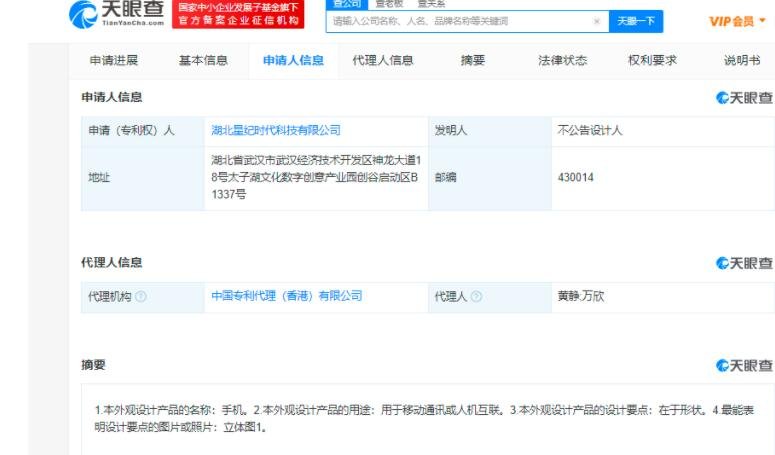The width and height of the screenshot is (775, 455).
Task: Click the abstract text about 手机 design
Action: pos(424,418)
